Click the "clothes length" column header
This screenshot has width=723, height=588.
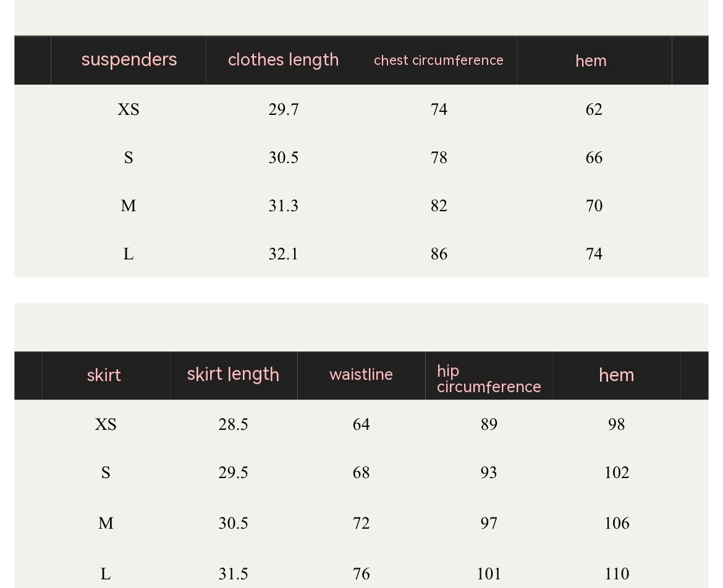pos(283,60)
